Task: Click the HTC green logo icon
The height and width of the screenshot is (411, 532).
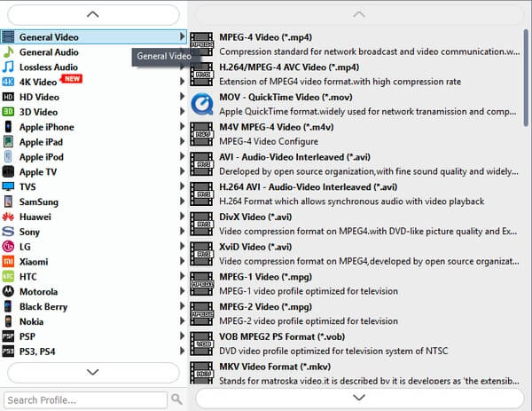Action: point(8,276)
